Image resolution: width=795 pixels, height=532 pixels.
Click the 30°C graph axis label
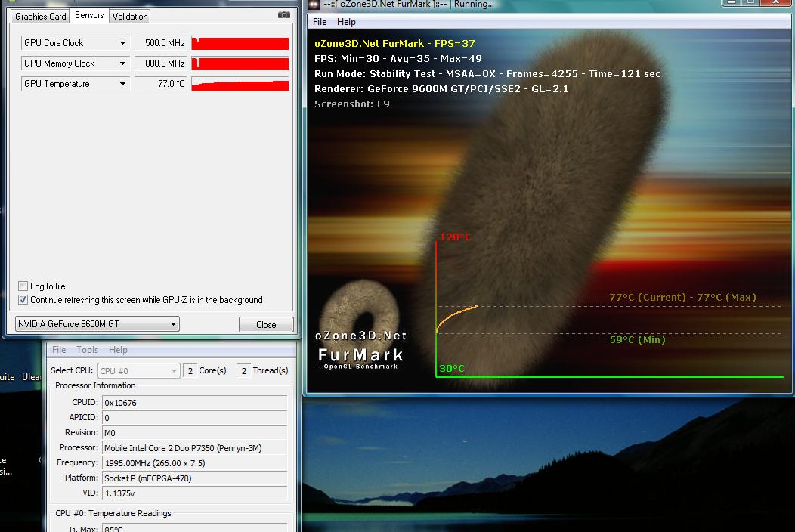click(451, 369)
